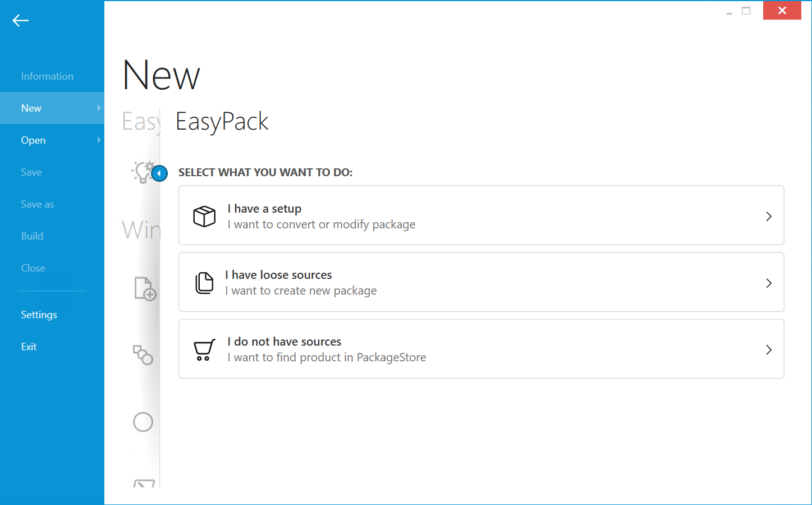
Task: Select the shopping cart PackageStore icon
Action: (x=204, y=349)
